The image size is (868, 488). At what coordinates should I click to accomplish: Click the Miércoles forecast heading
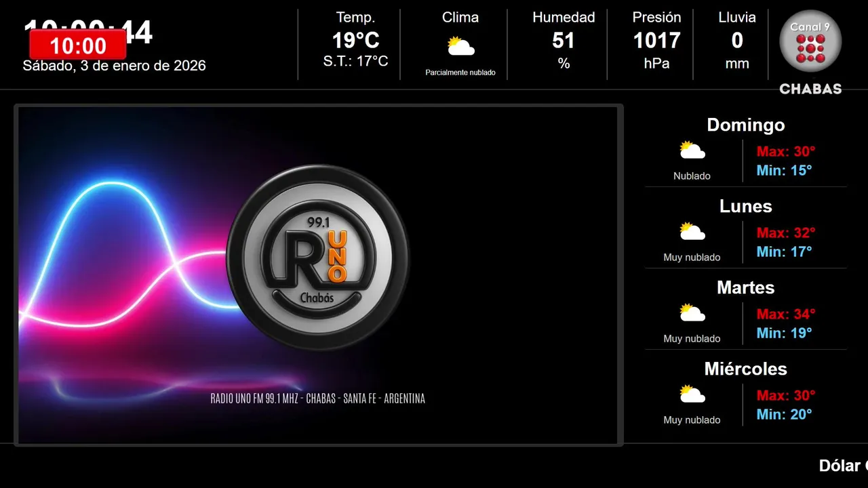(746, 369)
